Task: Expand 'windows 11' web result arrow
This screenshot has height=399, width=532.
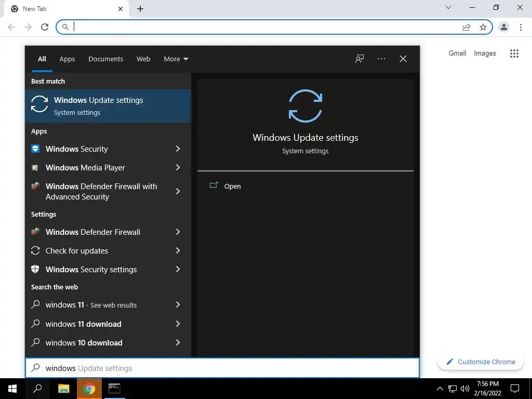Action: click(178, 304)
